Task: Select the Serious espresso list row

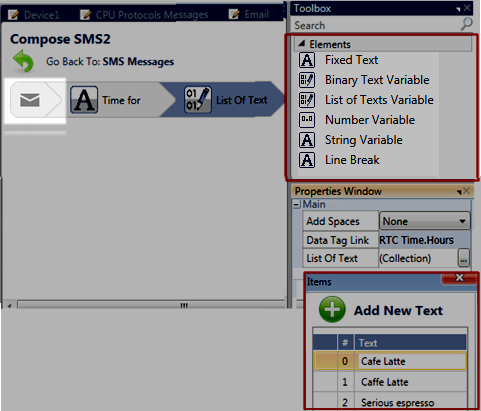Action: tap(390, 402)
